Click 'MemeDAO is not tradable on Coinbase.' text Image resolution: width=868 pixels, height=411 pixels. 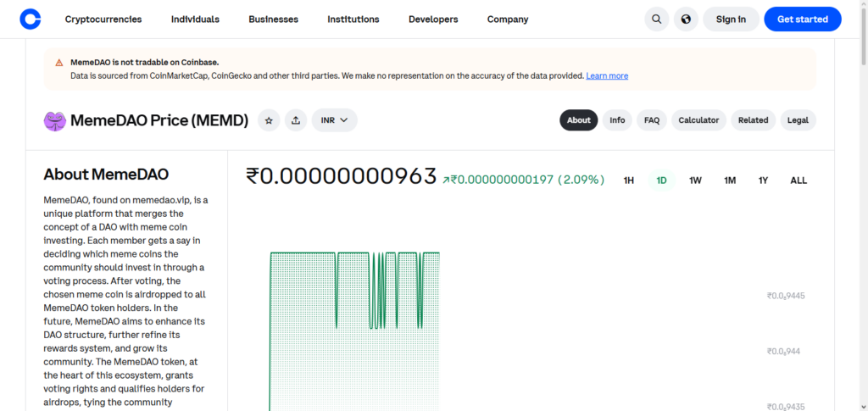pyautogui.click(x=144, y=63)
